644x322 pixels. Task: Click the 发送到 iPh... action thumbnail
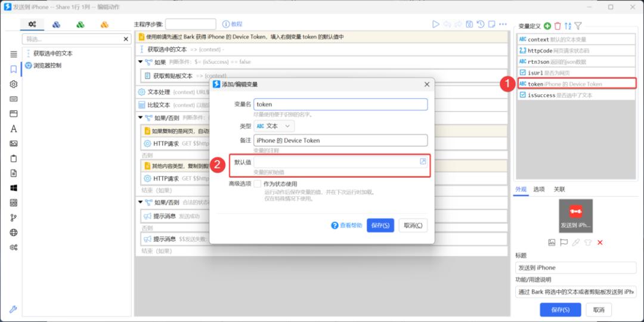(575, 216)
